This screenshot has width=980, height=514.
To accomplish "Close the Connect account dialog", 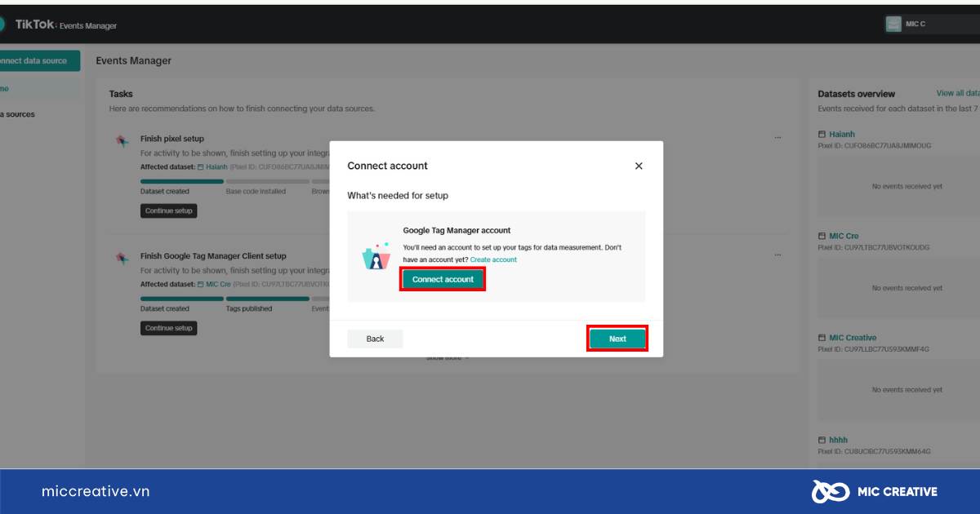I will coord(639,166).
